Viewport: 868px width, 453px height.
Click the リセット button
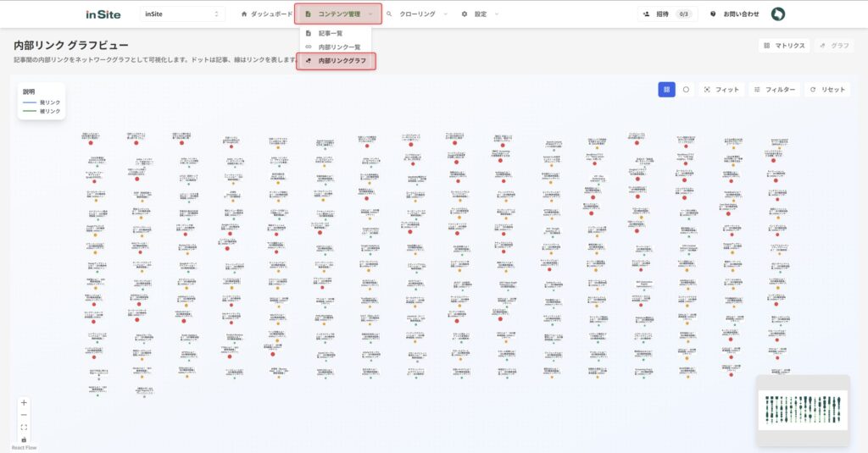[x=827, y=89]
